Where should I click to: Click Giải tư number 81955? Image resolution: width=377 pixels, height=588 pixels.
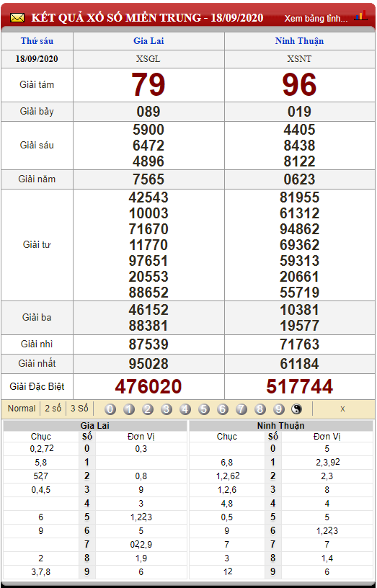(x=299, y=197)
